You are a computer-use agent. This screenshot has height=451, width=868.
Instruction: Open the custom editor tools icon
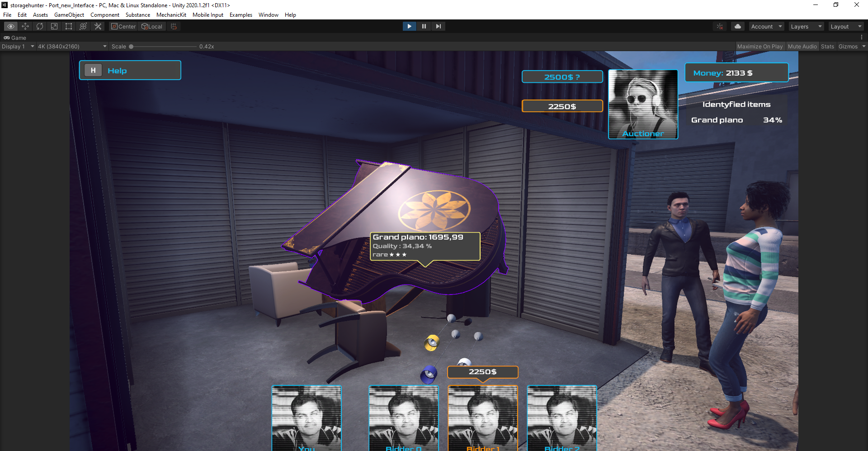(x=98, y=26)
